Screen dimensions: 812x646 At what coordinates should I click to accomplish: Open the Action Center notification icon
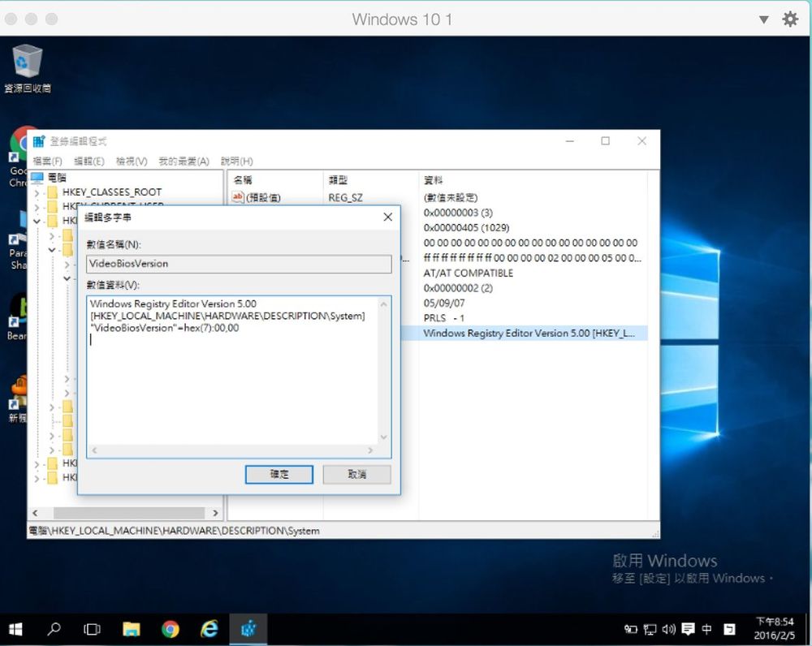688,629
